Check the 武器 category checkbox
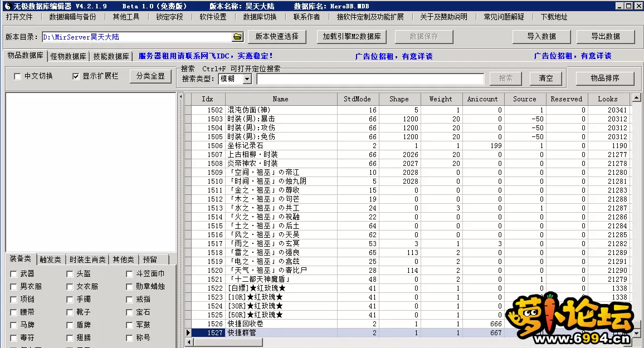This screenshot has height=348, width=644. [x=13, y=274]
